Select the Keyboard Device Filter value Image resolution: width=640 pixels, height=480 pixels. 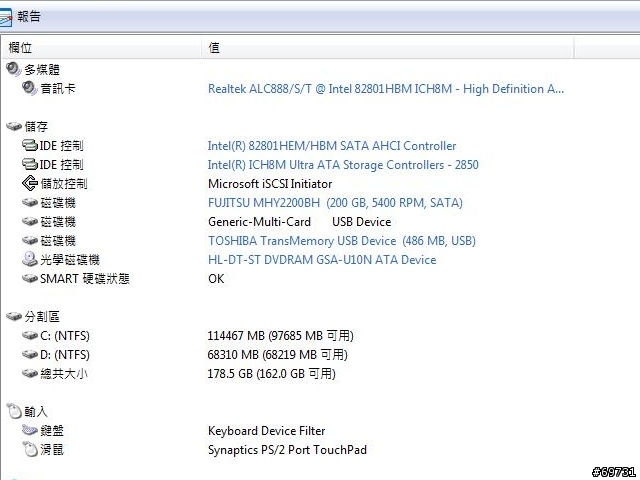pyautogui.click(x=267, y=431)
